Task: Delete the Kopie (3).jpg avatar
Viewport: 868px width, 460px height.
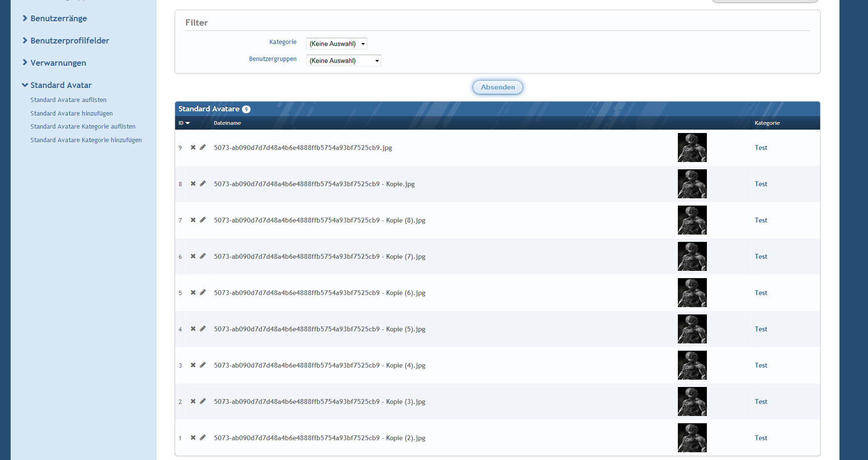Action: (x=193, y=401)
